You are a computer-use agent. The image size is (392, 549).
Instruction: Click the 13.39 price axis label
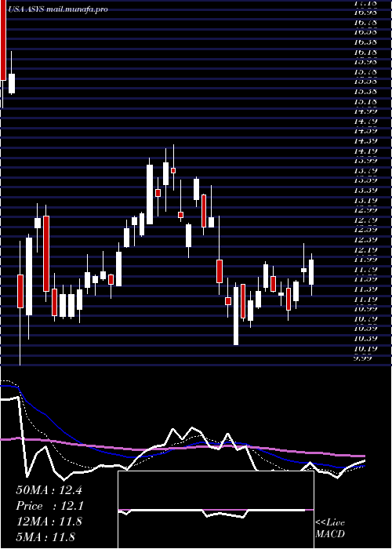pyautogui.click(x=365, y=191)
